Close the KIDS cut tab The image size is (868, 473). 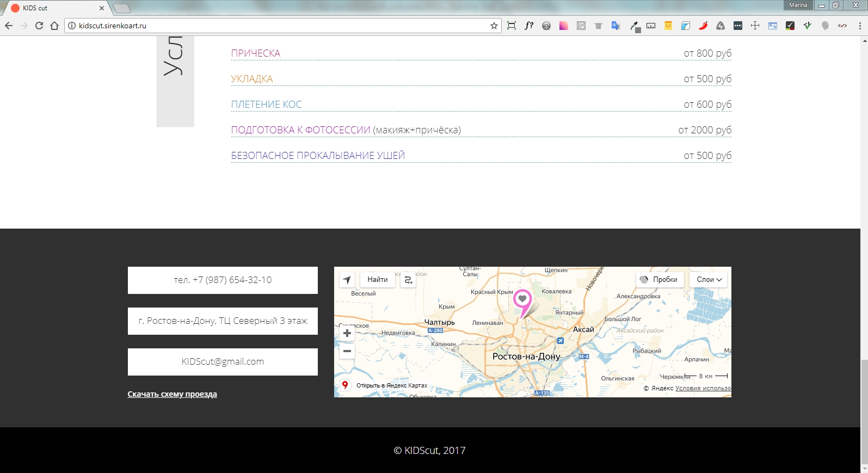102,8
